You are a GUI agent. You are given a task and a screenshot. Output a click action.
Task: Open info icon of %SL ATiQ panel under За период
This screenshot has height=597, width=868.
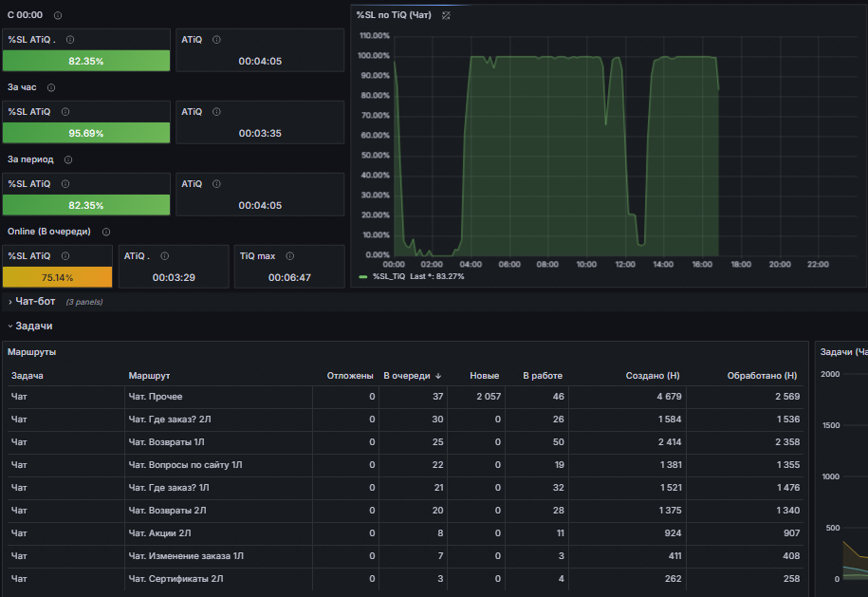(x=65, y=184)
